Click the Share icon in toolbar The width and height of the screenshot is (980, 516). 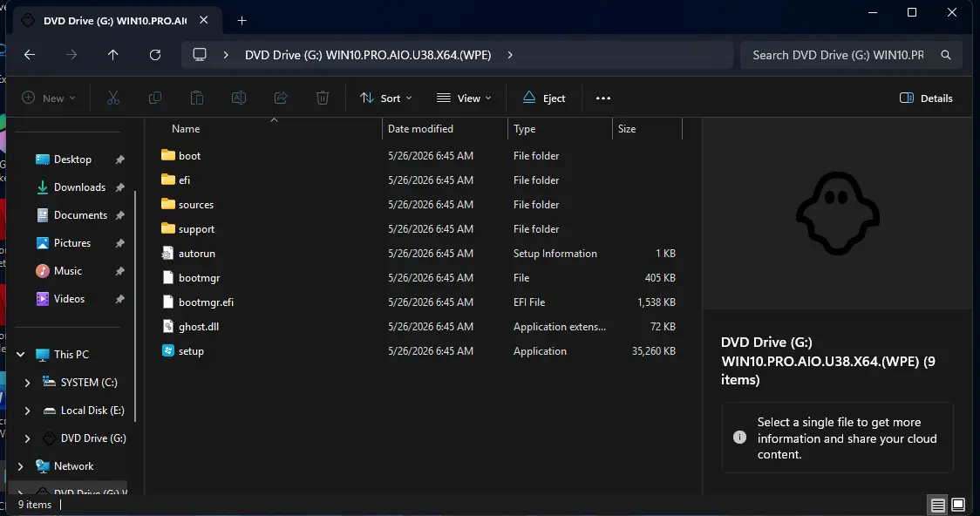(281, 98)
